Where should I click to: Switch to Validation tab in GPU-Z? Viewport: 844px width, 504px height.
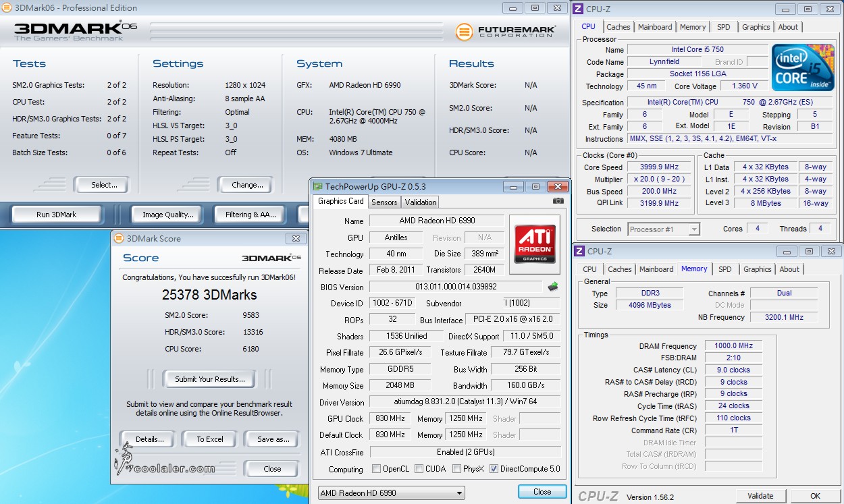(421, 202)
